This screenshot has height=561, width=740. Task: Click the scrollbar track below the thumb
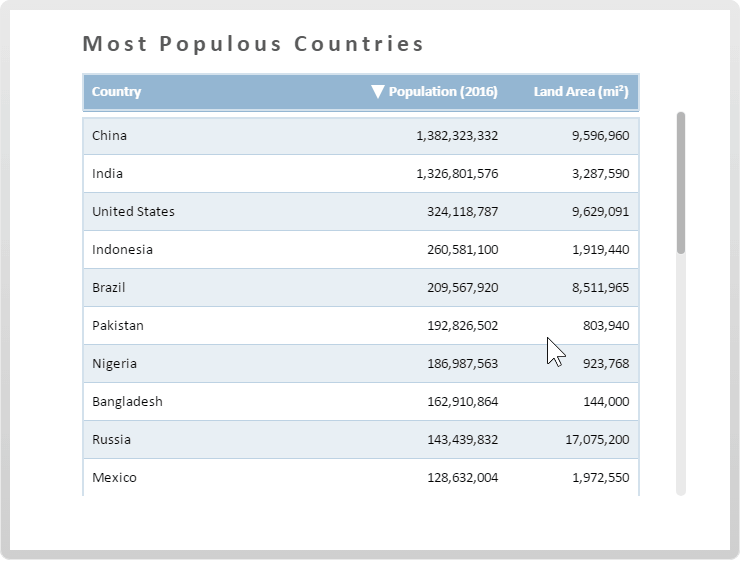tap(681, 380)
